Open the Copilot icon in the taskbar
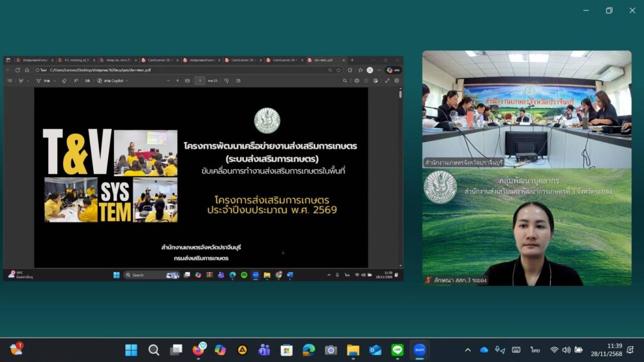The width and height of the screenshot is (644, 362). pyautogui.click(x=219, y=350)
